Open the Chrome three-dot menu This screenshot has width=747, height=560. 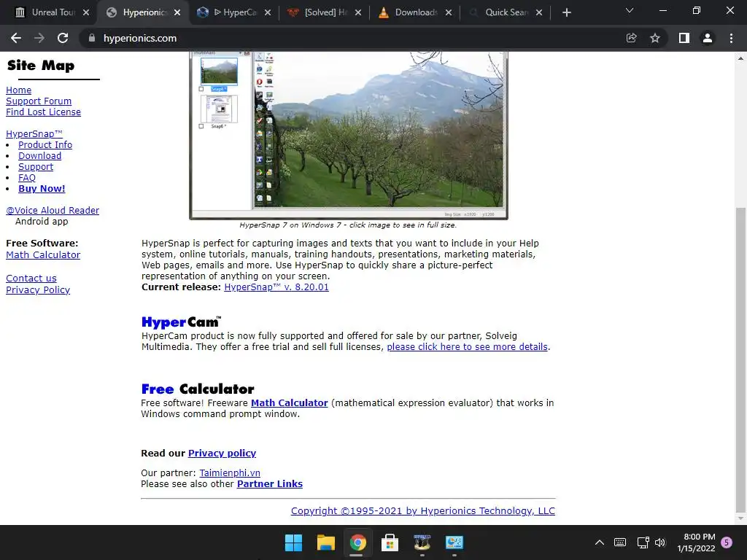[731, 38]
